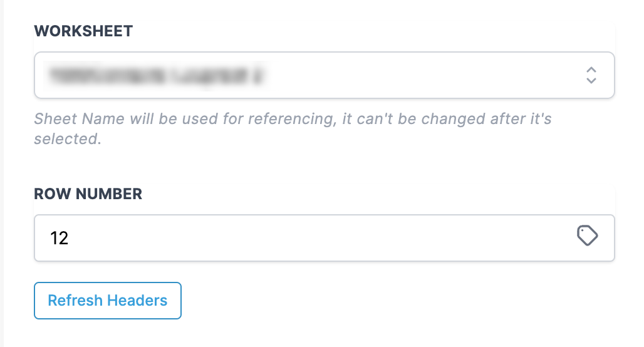Click the up-down chevron icon in Worksheet

coord(591,75)
